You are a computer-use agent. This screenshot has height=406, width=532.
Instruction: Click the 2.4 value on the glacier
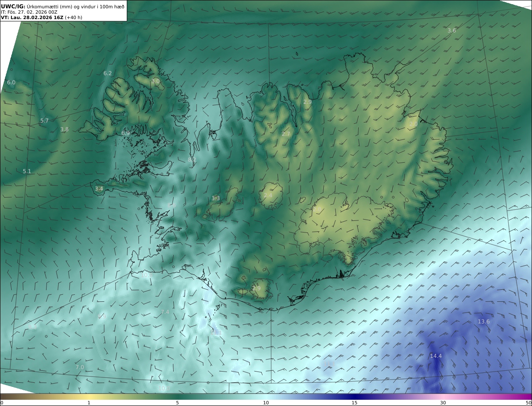[268, 196]
